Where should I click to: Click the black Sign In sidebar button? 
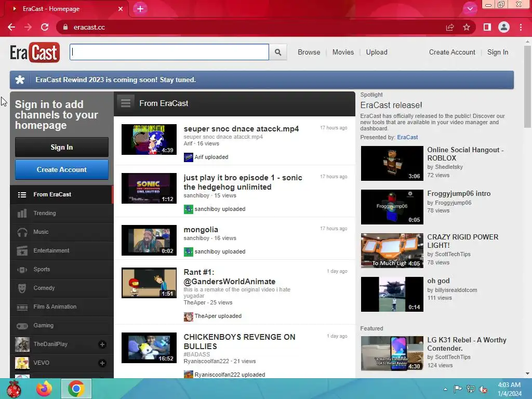(x=62, y=147)
